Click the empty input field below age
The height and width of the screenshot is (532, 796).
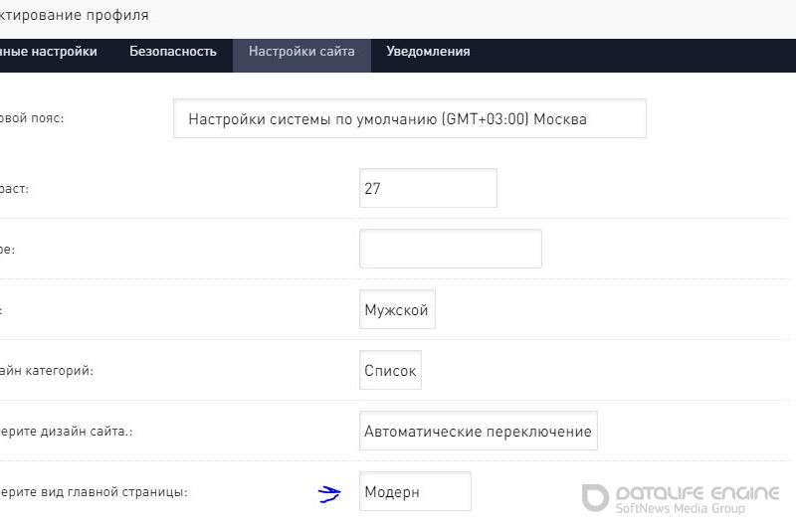pyautogui.click(x=450, y=249)
